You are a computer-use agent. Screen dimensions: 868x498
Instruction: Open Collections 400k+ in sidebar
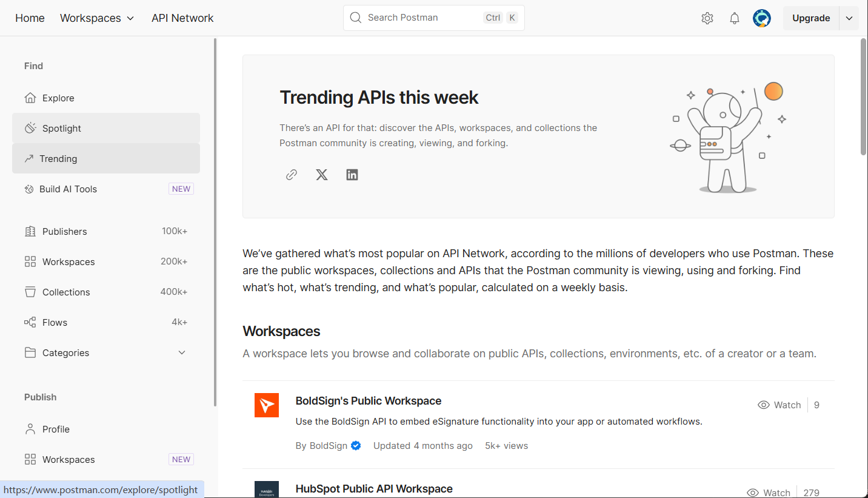point(106,292)
